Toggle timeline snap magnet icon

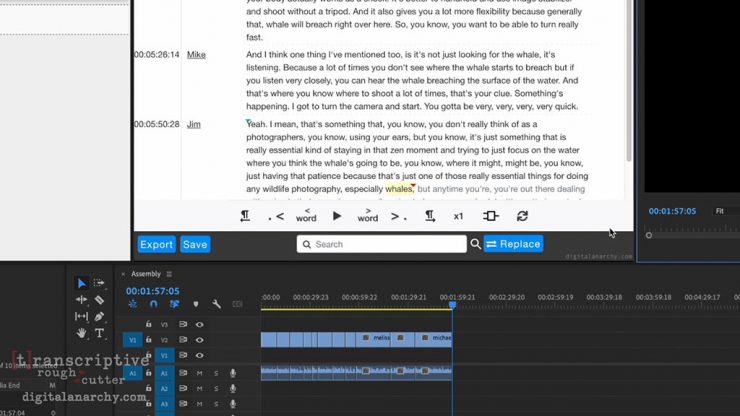point(153,304)
